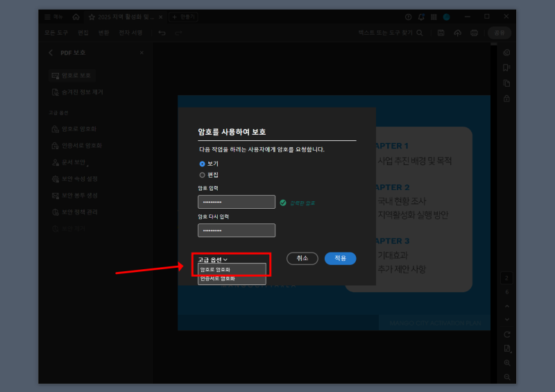
Task: Click the zoom out magnifier icon
Action: 507,377
